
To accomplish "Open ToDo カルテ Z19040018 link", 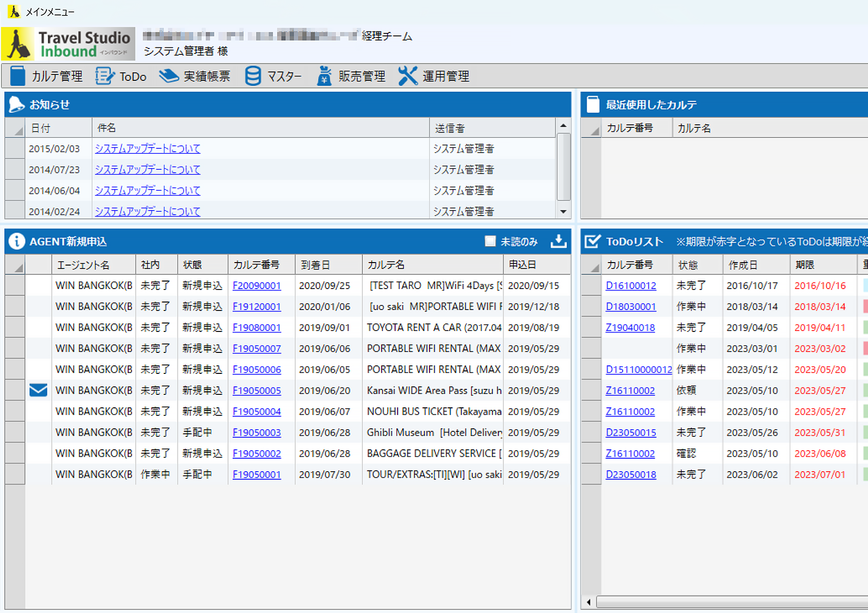I will 630,327.
